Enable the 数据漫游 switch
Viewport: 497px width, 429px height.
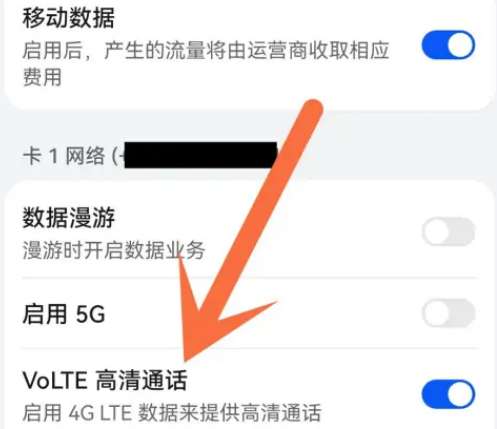[448, 232]
